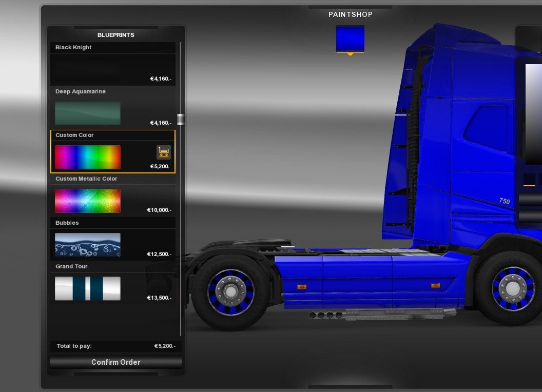The width and height of the screenshot is (542, 392).
Task: Click the Bubbles title label
Action: pyautogui.click(x=67, y=223)
